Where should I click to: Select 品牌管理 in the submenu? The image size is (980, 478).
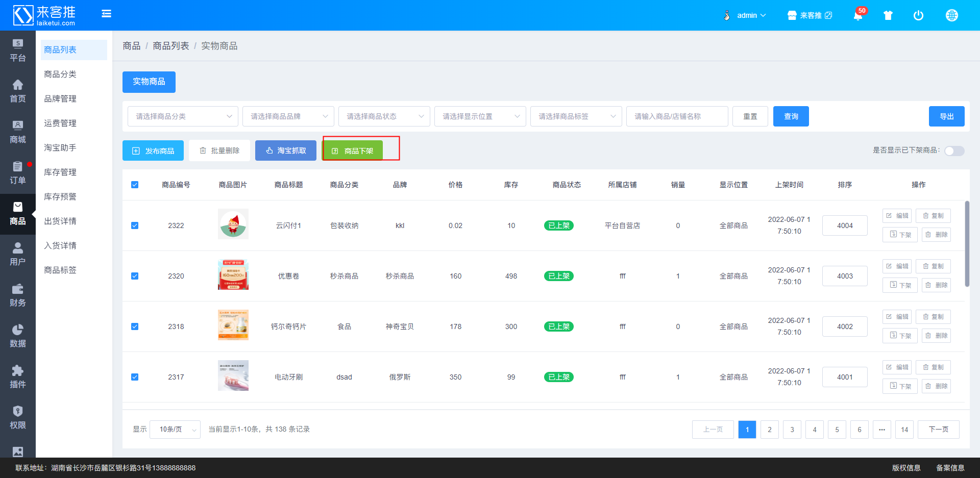[x=73, y=99]
